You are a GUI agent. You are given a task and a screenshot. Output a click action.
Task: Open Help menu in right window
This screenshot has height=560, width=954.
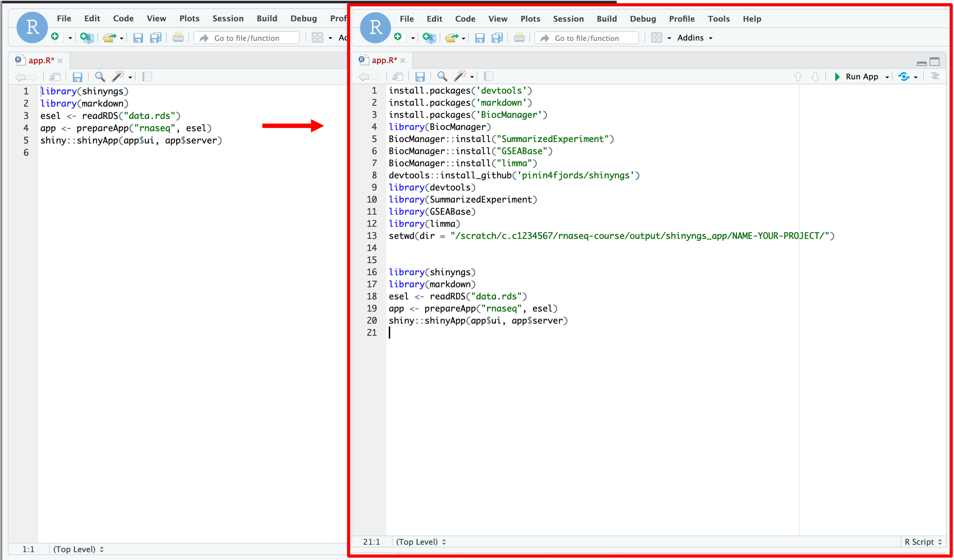click(x=752, y=19)
